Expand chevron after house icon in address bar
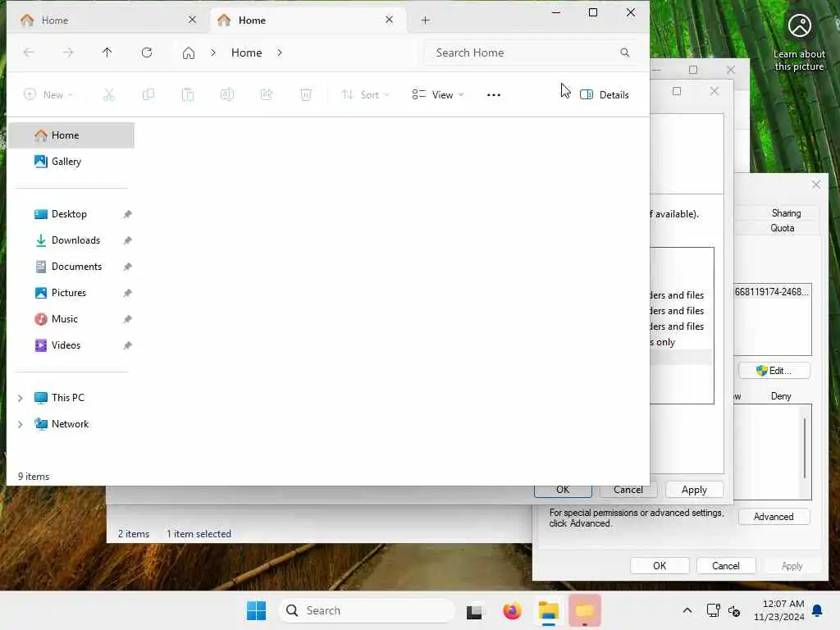The width and height of the screenshot is (840, 630). pyautogui.click(x=213, y=52)
